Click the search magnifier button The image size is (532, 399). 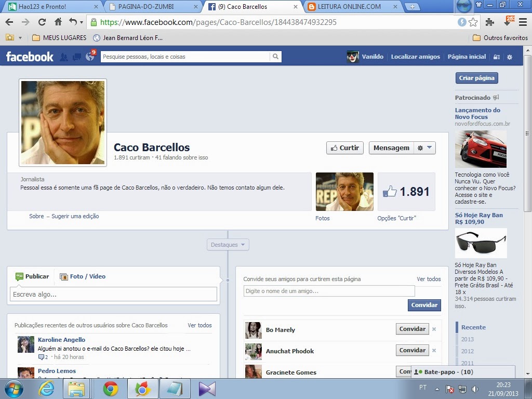tap(275, 57)
